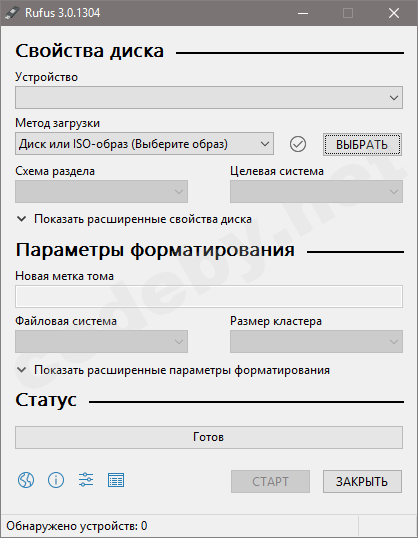Open the About info icon
Screen dimensions: 418x538
(x=56, y=480)
